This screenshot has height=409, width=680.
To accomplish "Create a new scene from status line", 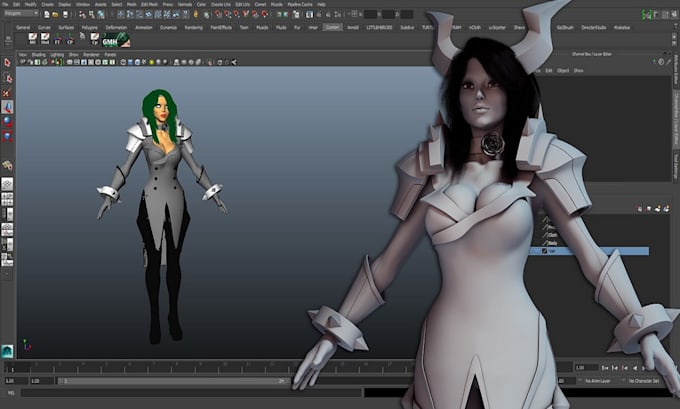I will 46,14.
